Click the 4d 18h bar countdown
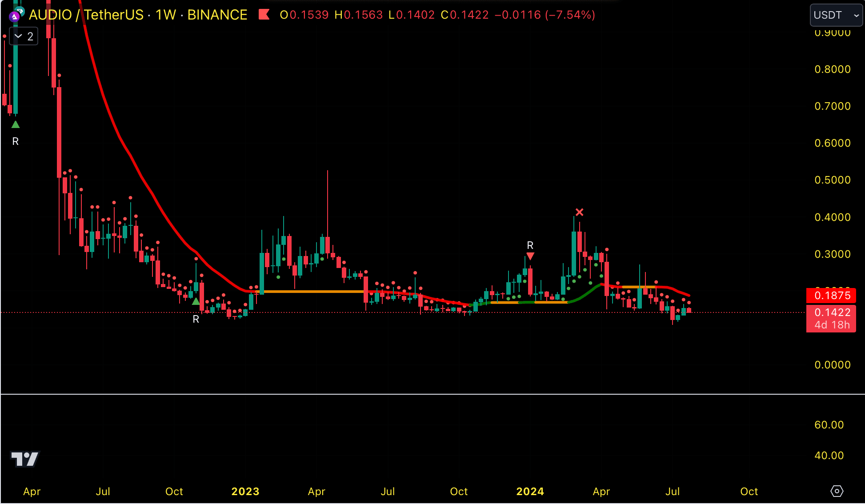Image resolution: width=865 pixels, height=504 pixels. click(x=831, y=325)
